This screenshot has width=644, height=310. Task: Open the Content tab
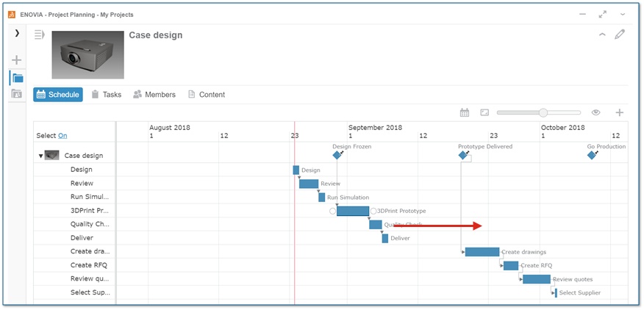206,95
